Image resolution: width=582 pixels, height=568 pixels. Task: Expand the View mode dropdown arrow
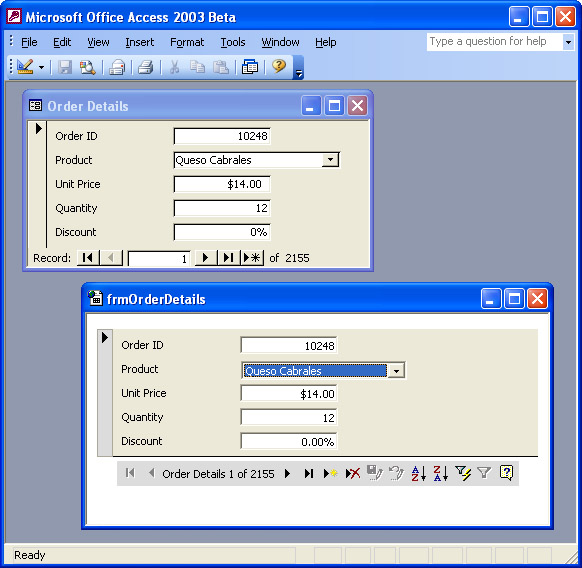click(x=41, y=68)
